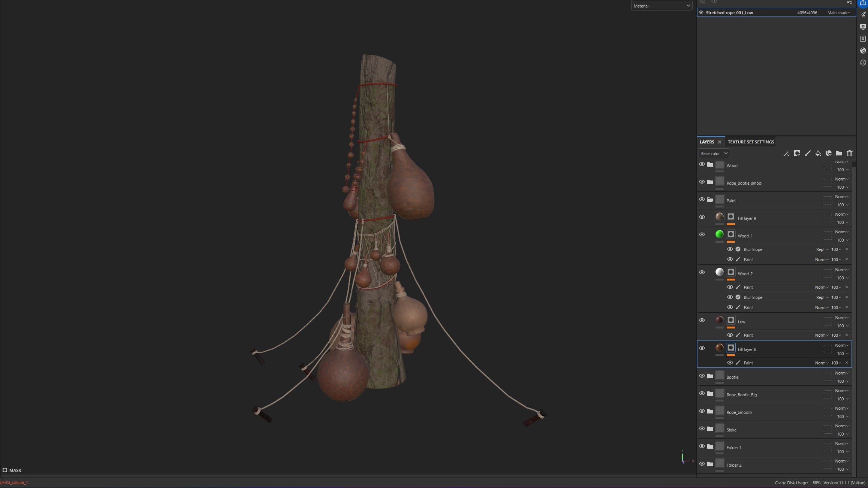Toggle visibility of Fill layer 9
The image size is (868, 488).
coord(702,217)
